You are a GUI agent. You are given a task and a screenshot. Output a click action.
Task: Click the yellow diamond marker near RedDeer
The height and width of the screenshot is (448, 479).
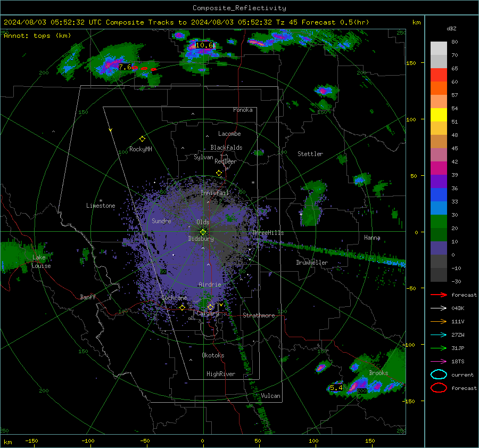click(219, 173)
